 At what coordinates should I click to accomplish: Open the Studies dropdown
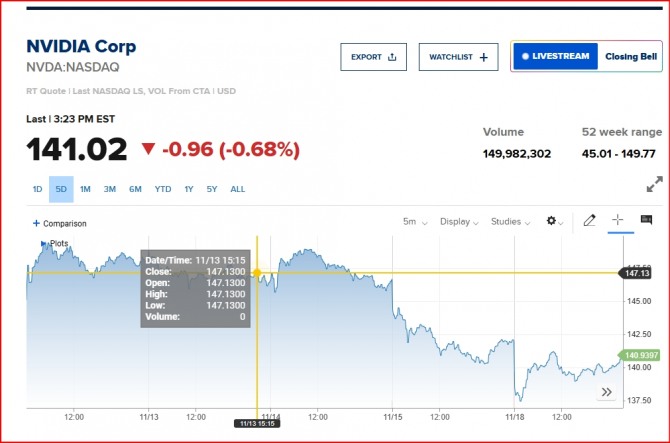pyautogui.click(x=510, y=222)
